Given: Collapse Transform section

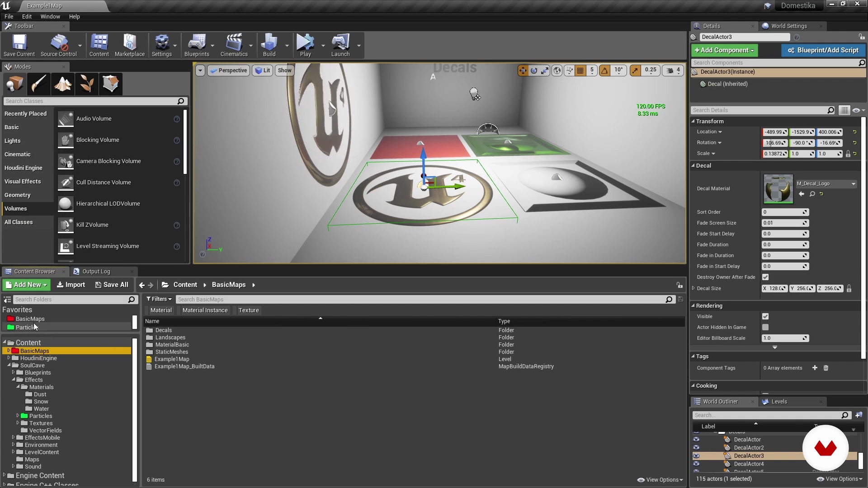Looking at the screenshot, I should pyautogui.click(x=693, y=121).
